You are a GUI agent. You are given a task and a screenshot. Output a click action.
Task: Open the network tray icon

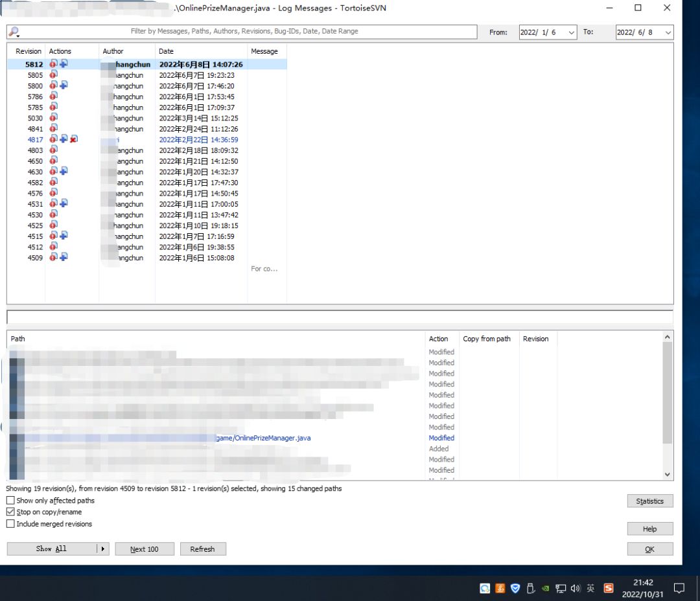click(x=561, y=589)
